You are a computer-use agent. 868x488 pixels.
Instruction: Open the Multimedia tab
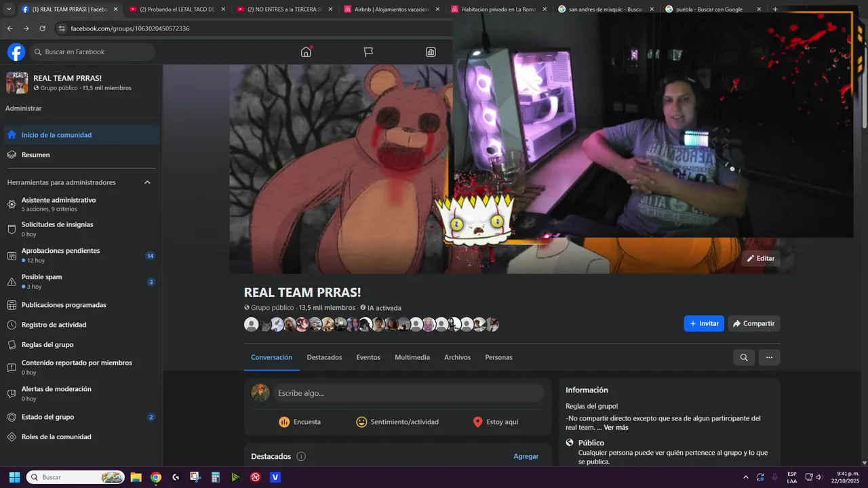(412, 357)
